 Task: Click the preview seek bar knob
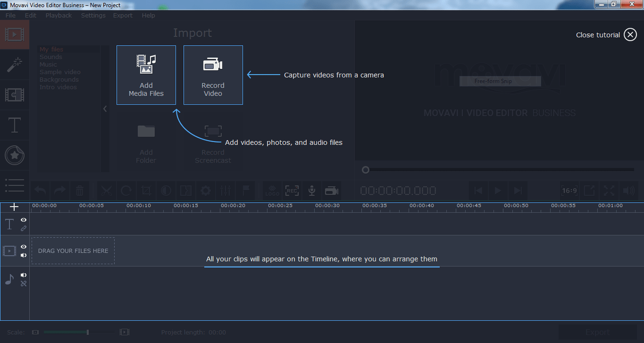click(366, 170)
